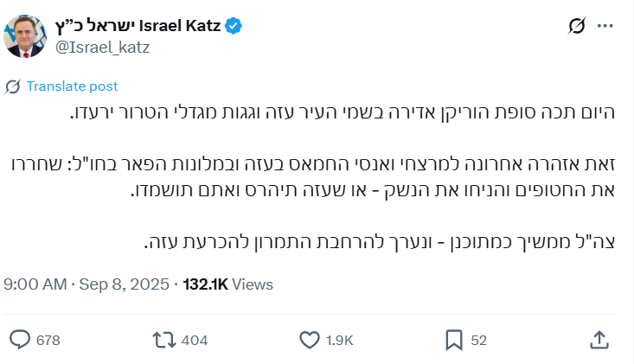The height and width of the screenshot is (364, 634).
Task: Open the @Israel_katz handle link
Action: [x=104, y=47]
